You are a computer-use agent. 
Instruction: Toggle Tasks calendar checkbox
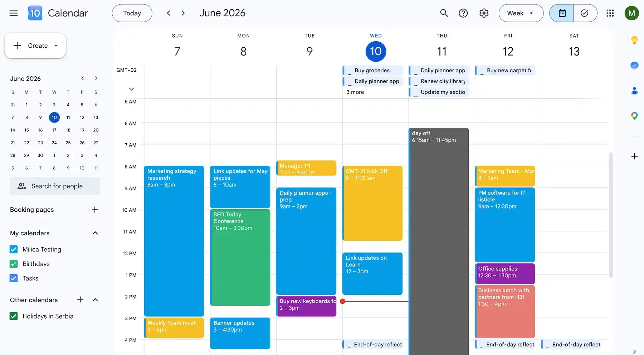[14, 278]
